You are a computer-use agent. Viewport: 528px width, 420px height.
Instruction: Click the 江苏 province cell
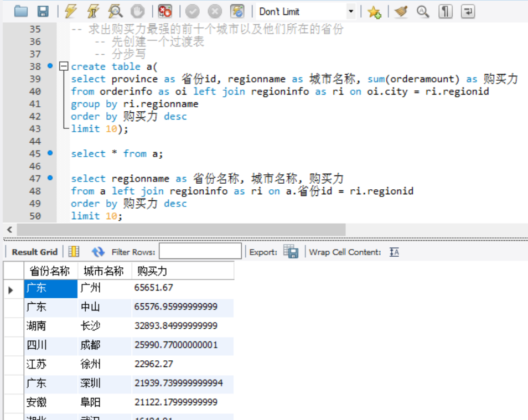pos(51,365)
